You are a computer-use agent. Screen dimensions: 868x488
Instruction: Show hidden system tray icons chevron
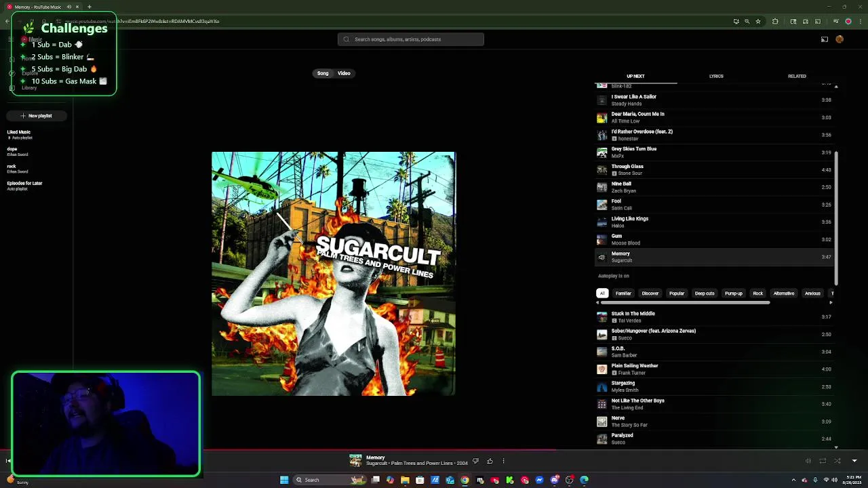point(793,480)
